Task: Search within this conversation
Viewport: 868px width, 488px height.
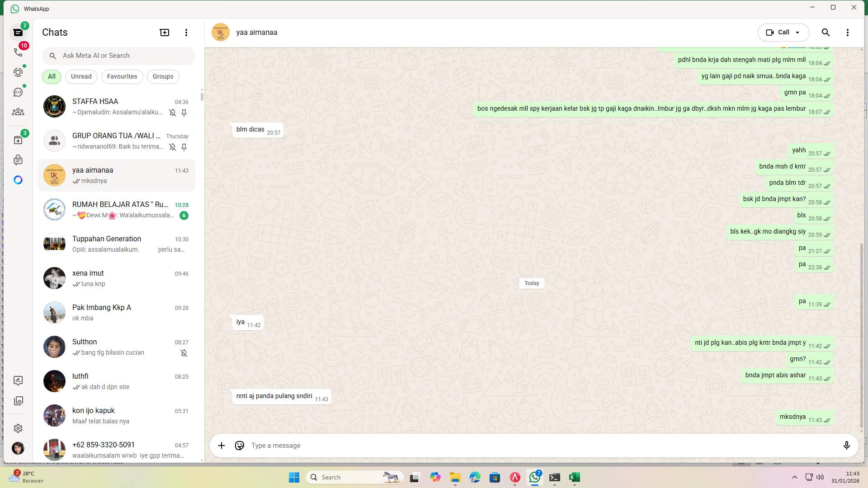Action: (826, 32)
